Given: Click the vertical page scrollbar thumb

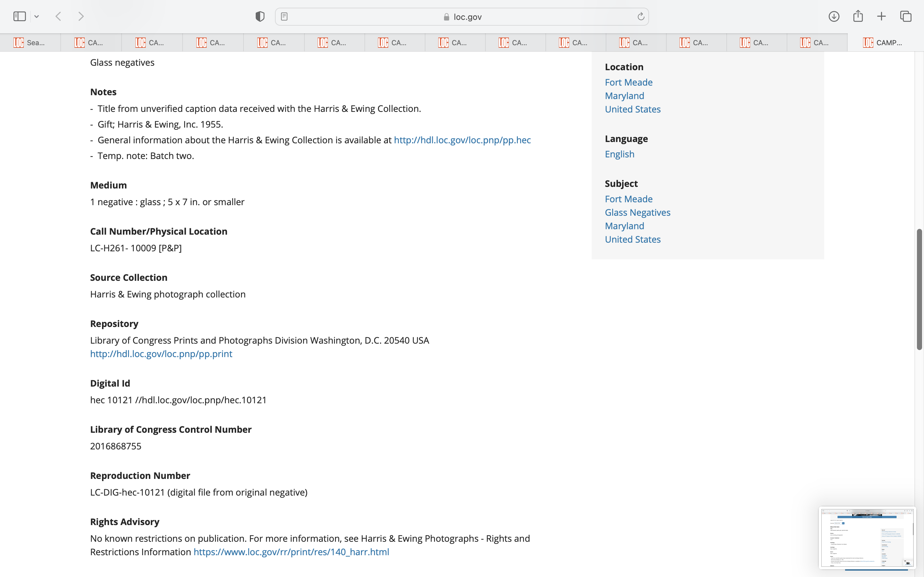Looking at the screenshot, I should coord(919,289).
